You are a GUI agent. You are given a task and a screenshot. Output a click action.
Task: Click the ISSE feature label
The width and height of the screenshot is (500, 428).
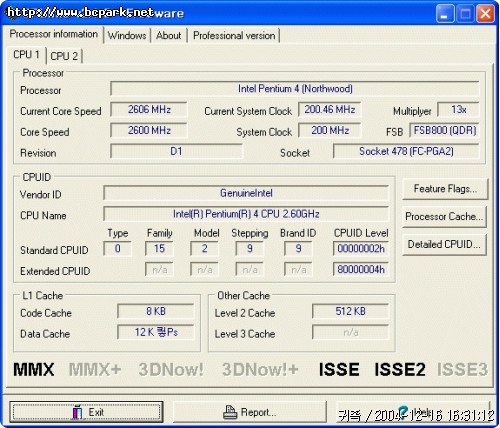[x=339, y=369]
